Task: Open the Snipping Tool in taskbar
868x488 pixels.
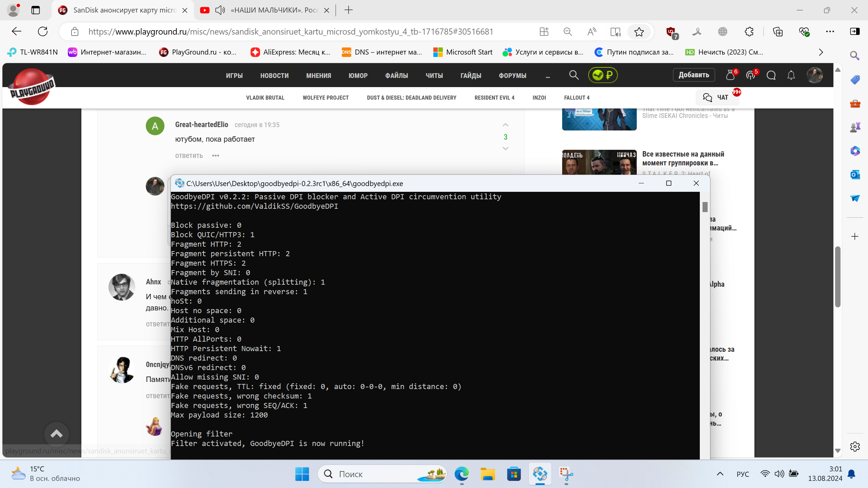Action: [x=566, y=474]
